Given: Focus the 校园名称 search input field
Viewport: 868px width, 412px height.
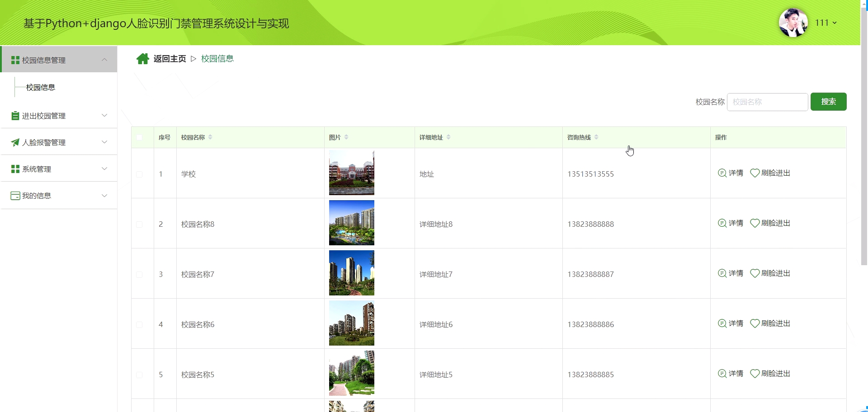Looking at the screenshot, I should (767, 102).
